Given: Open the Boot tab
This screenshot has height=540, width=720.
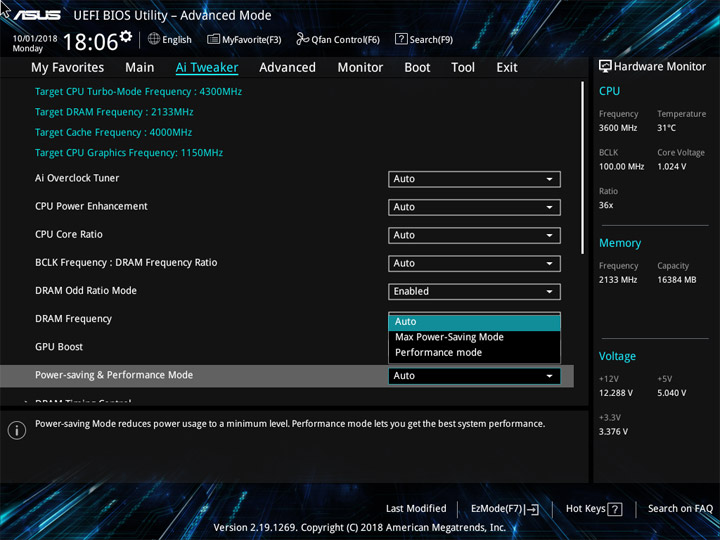Looking at the screenshot, I should click(x=417, y=68).
